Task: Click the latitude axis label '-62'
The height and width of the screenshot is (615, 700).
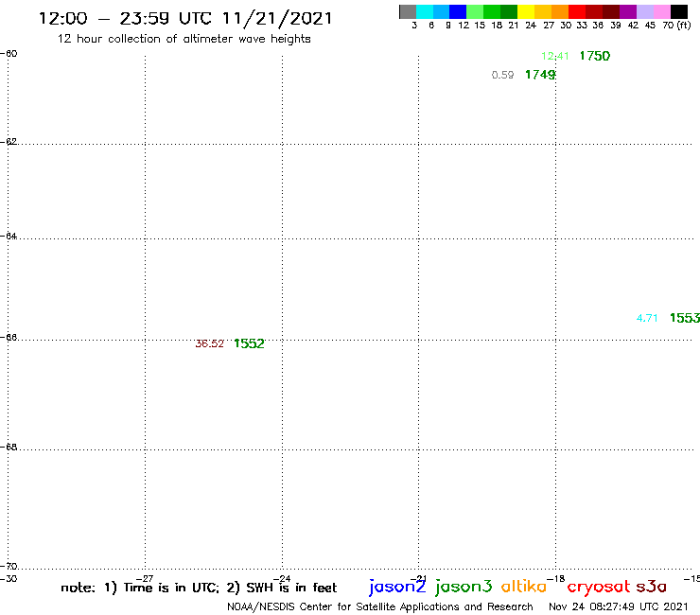Action: (x=9, y=142)
